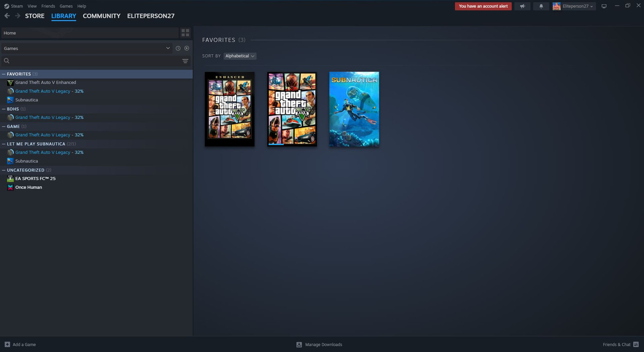Click the forward navigation arrow
The width and height of the screenshot is (644, 352).
tap(18, 16)
